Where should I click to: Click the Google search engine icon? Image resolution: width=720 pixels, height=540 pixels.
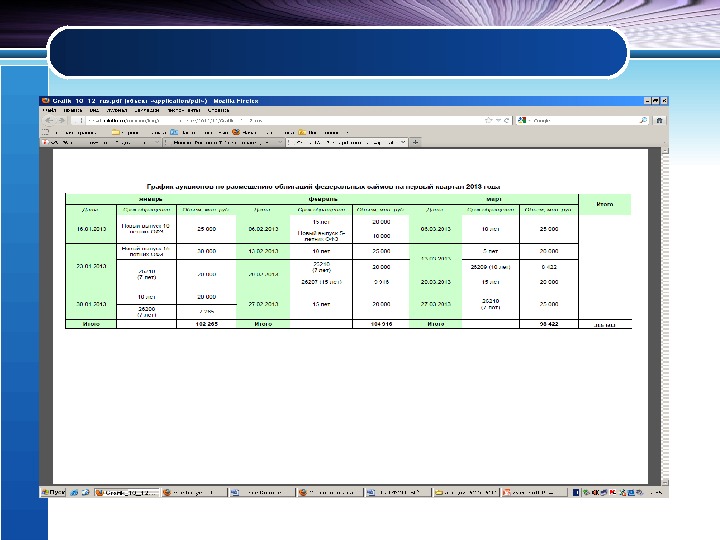(x=522, y=120)
